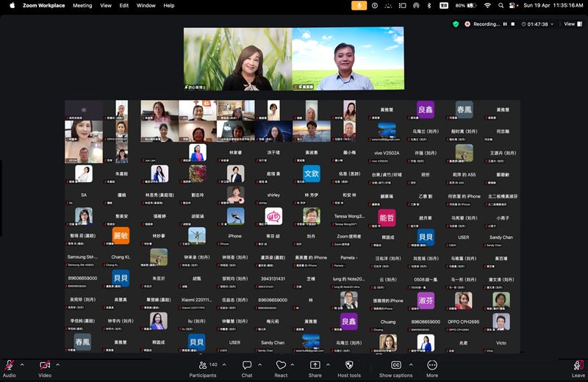Stop the recording
Screen dimensions: 588x382
[513, 24]
